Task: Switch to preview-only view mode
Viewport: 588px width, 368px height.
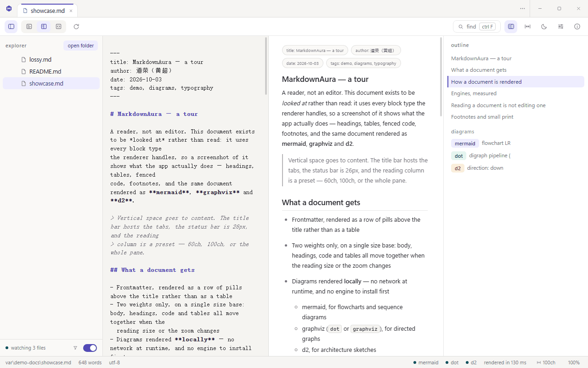Action: 29,27
